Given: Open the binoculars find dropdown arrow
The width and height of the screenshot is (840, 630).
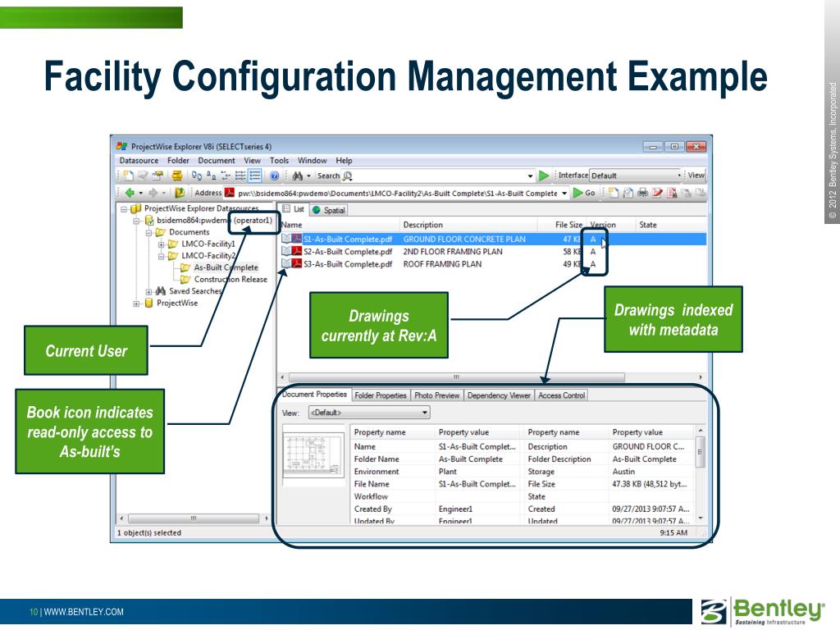Looking at the screenshot, I should tap(308, 176).
